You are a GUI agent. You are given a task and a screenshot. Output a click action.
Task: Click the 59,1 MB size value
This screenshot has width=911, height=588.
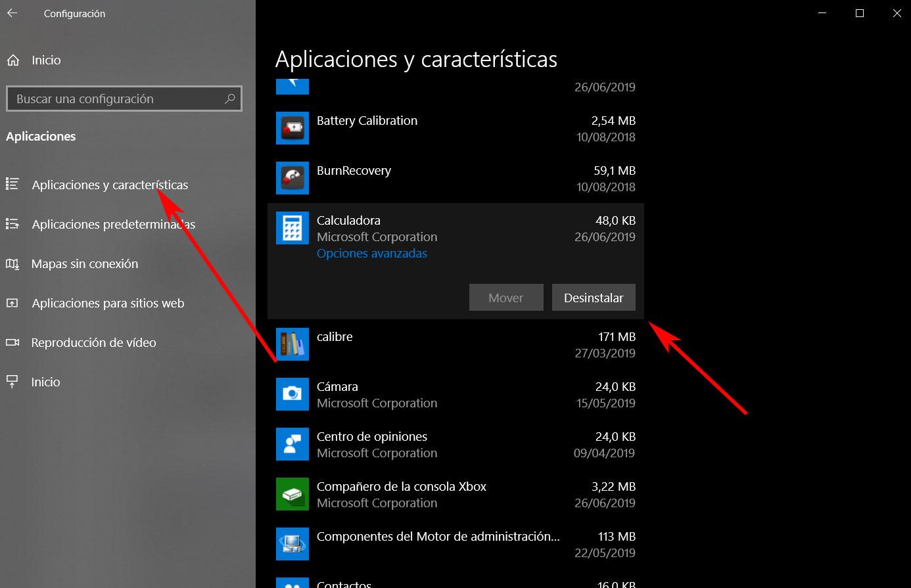pos(615,170)
